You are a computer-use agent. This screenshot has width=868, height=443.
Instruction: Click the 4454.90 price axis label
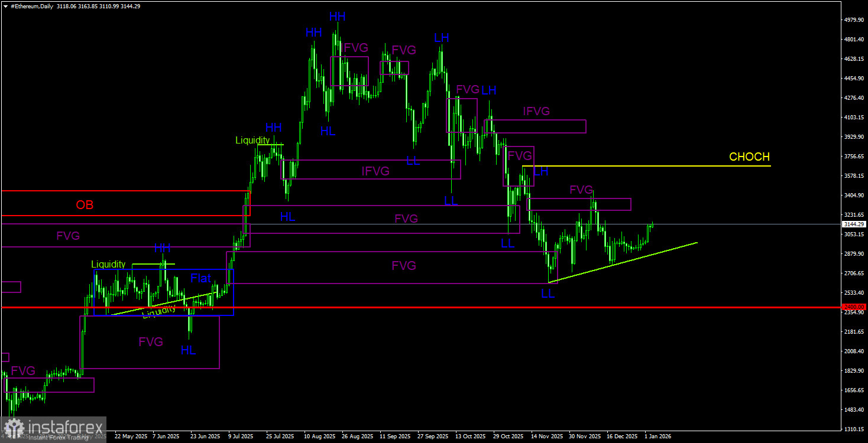854,79
